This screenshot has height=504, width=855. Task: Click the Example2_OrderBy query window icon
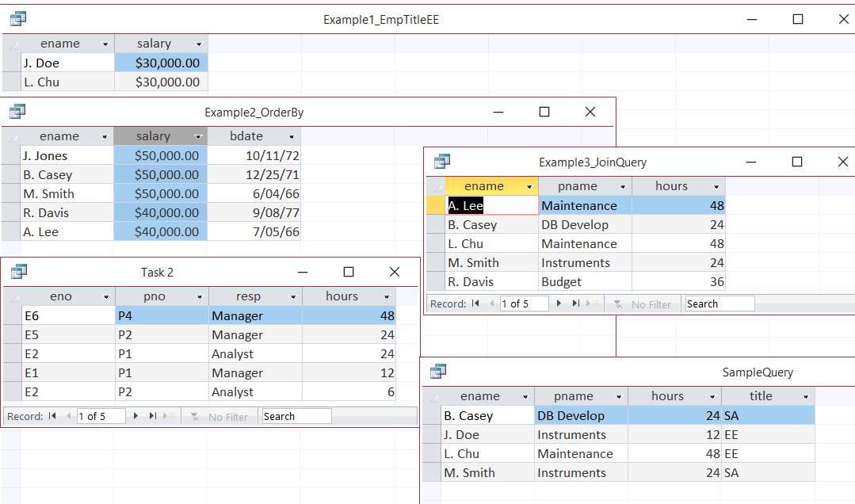tap(17, 112)
